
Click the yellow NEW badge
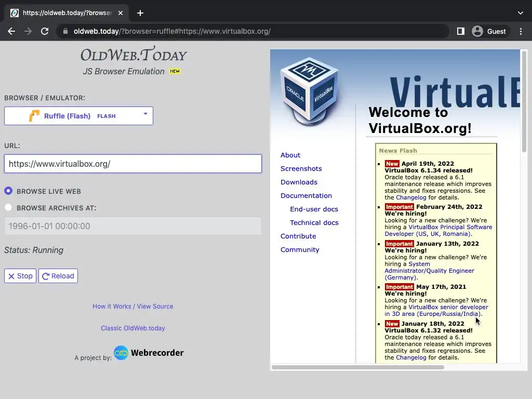coord(175,71)
